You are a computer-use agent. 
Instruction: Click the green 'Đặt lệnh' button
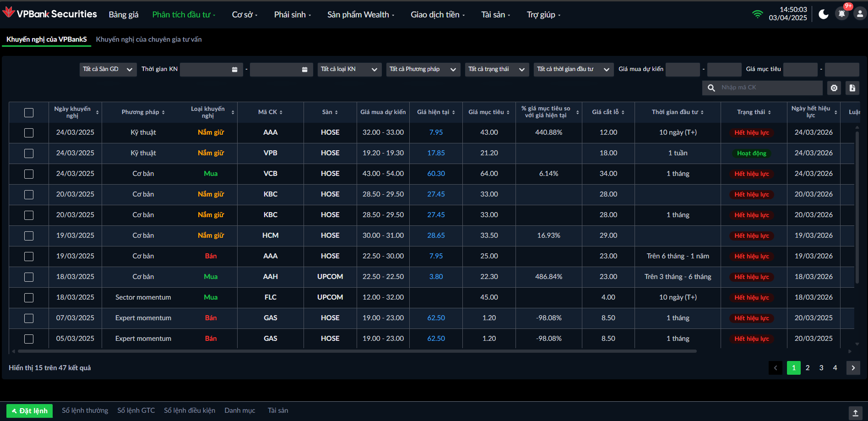tap(30, 410)
